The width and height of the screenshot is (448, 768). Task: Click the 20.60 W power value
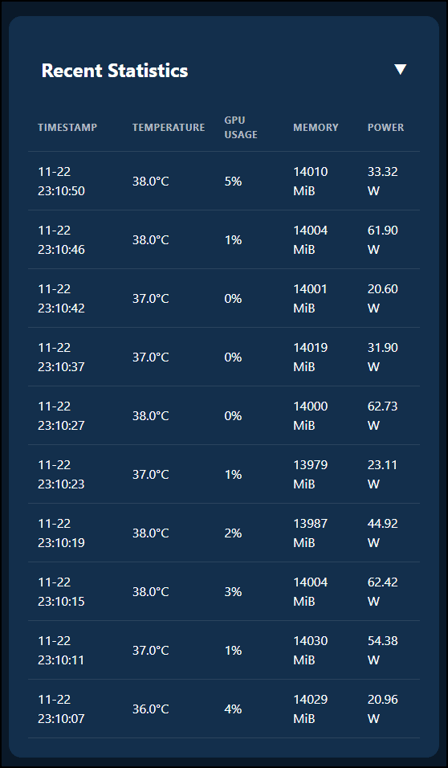click(x=383, y=299)
